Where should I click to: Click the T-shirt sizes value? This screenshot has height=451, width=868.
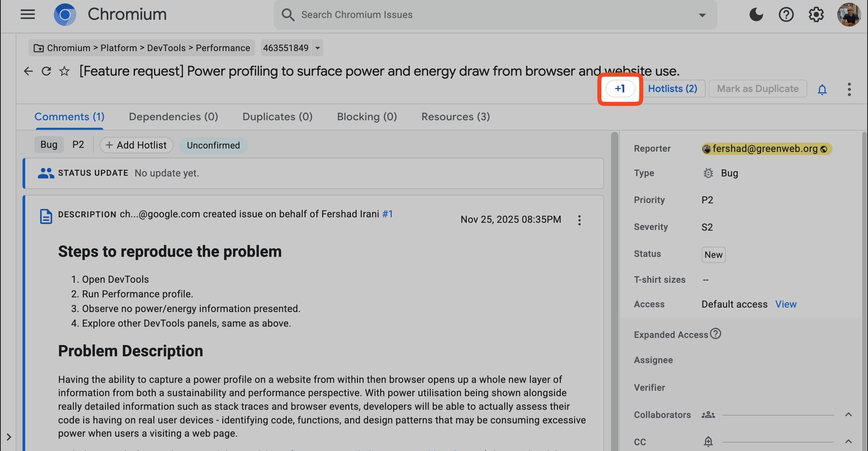click(706, 280)
